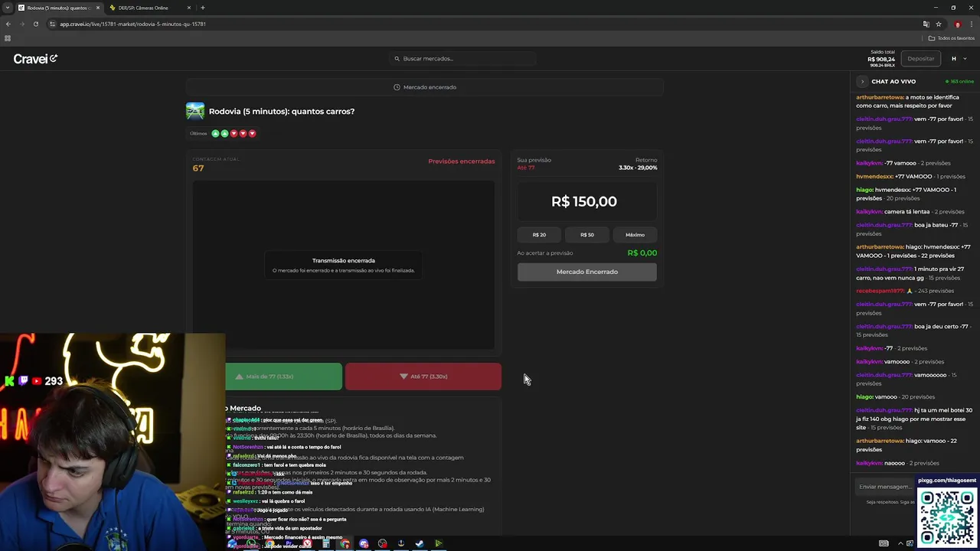Open the 'Todos os favoritos' folder
The image size is (980, 551).
(952, 38)
